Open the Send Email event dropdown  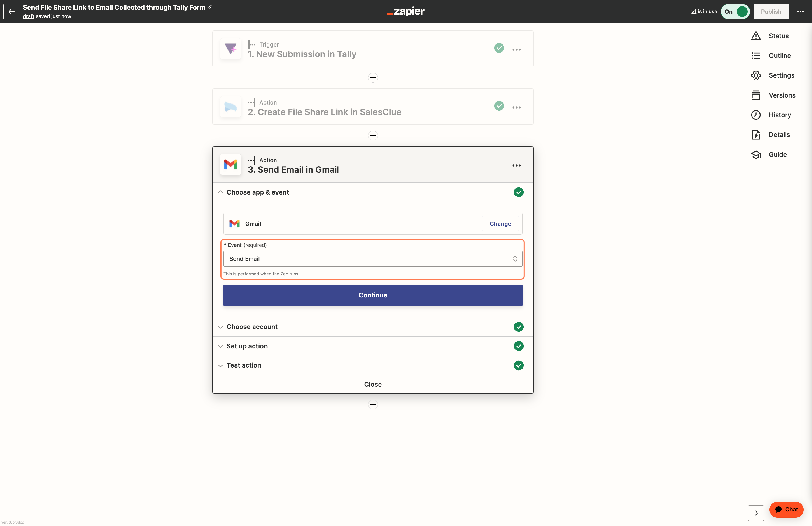(373, 259)
